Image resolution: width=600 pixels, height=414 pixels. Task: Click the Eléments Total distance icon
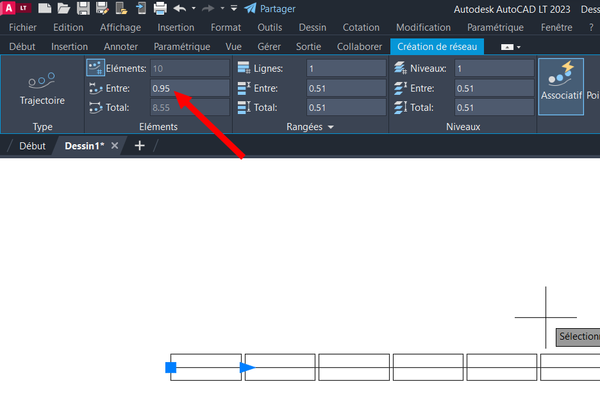click(95, 108)
